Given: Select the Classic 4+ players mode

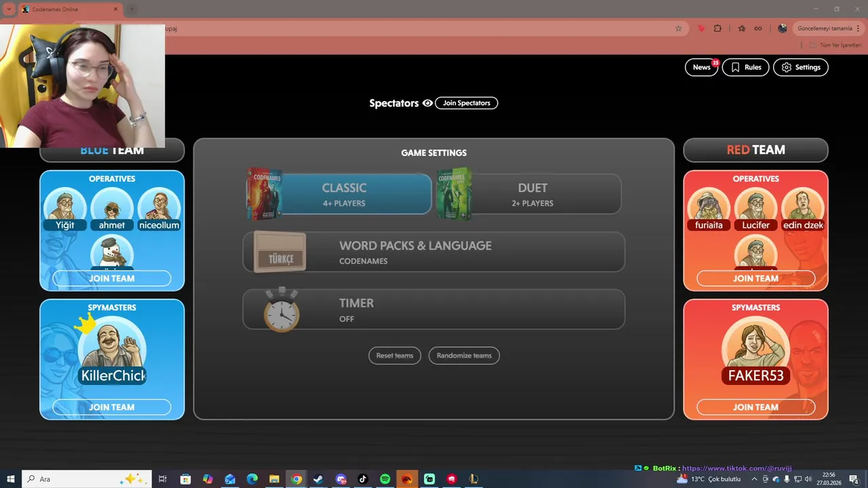Looking at the screenshot, I should 339,194.
